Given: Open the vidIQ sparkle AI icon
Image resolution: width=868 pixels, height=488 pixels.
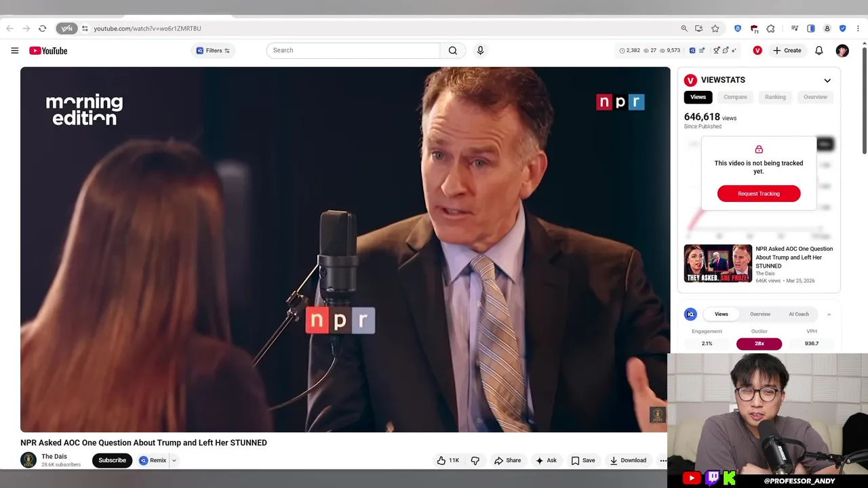Looking at the screenshot, I should [x=734, y=51].
